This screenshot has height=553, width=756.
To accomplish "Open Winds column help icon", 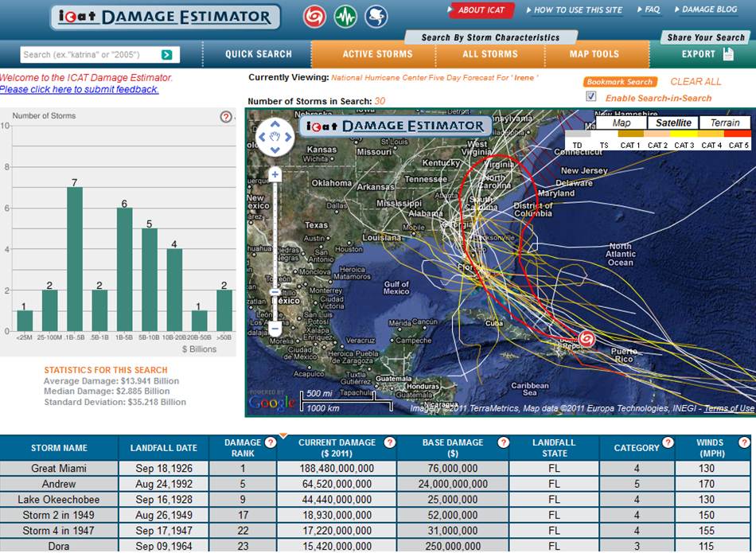I will [744, 442].
